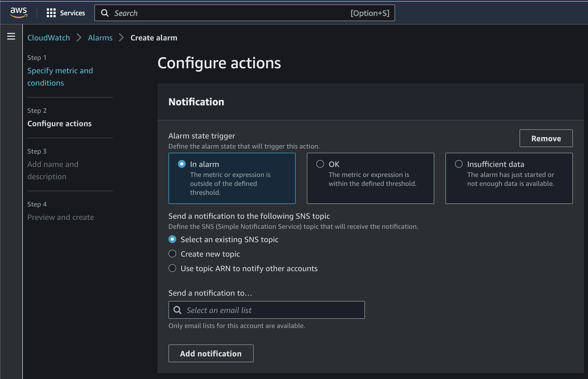The height and width of the screenshot is (379, 588).
Task: Click the search icon in email field
Action: [x=177, y=309]
